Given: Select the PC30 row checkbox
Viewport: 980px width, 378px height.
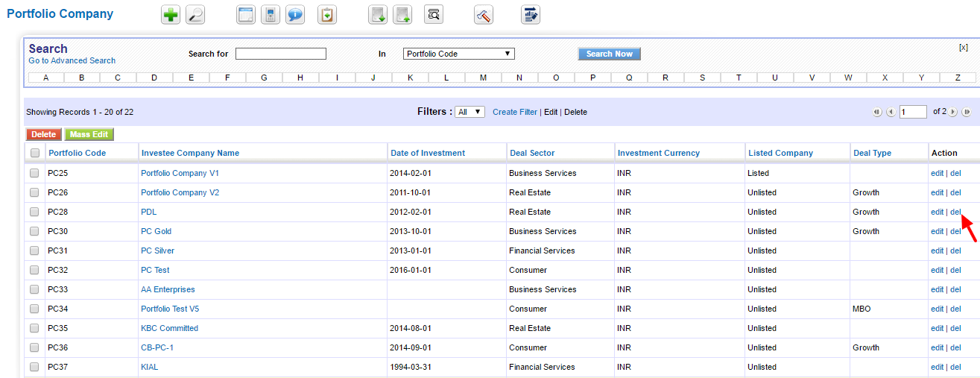Looking at the screenshot, I should pyautogui.click(x=34, y=231).
